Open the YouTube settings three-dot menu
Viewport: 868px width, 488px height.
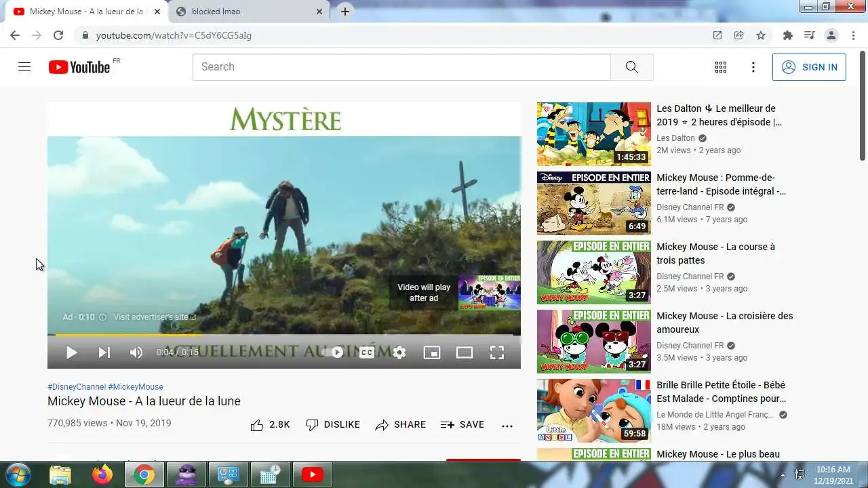click(753, 67)
